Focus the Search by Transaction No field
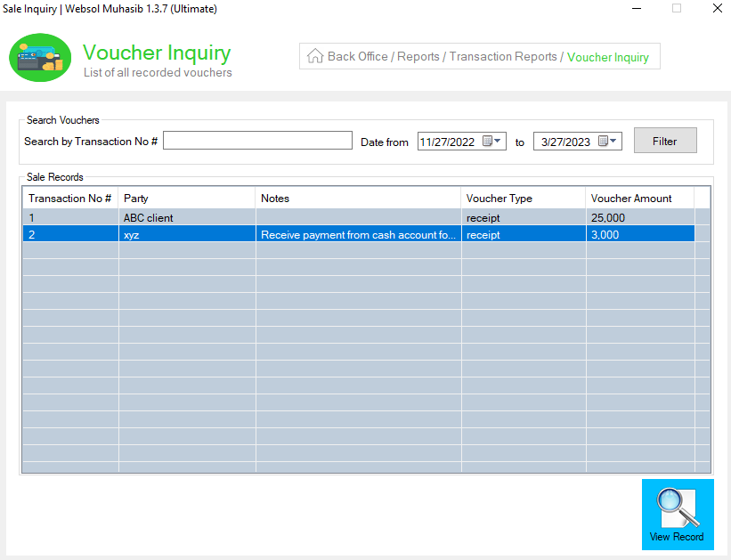Image resolution: width=731 pixels, height=560 pixels. (257, 141)
